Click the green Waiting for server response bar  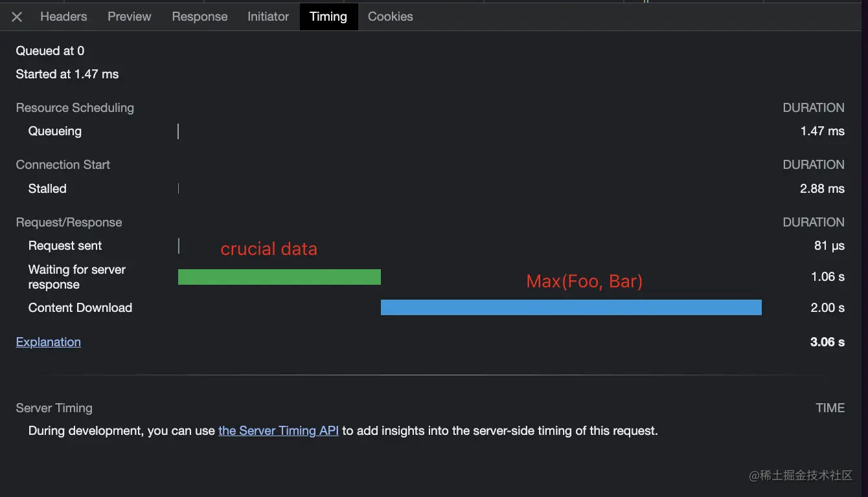tap(279, 277)
